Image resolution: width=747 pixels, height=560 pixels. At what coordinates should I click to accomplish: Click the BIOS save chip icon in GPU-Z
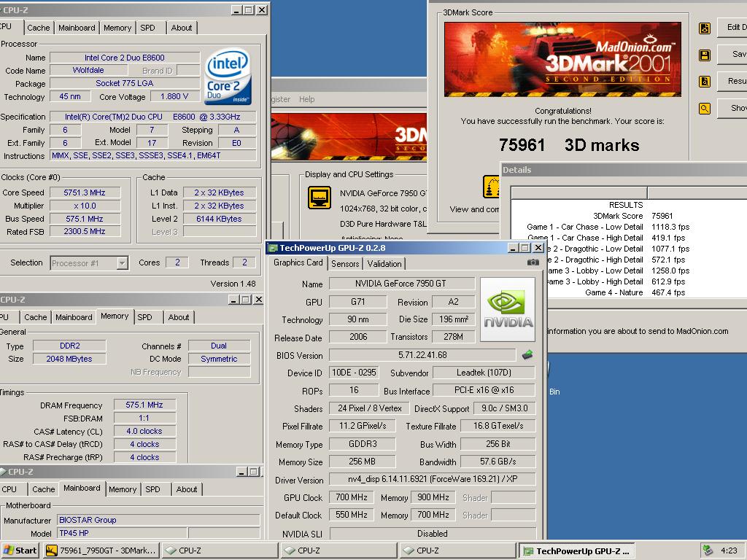527,355
